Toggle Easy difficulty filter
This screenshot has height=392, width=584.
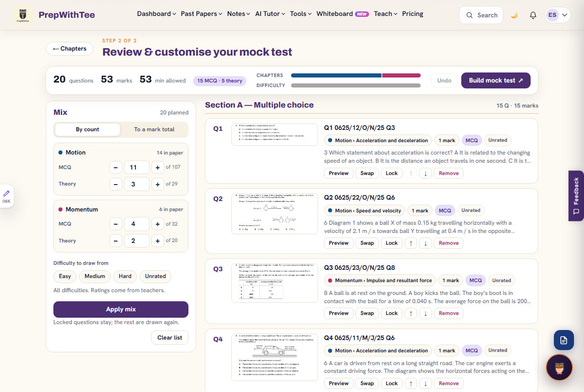65,276
